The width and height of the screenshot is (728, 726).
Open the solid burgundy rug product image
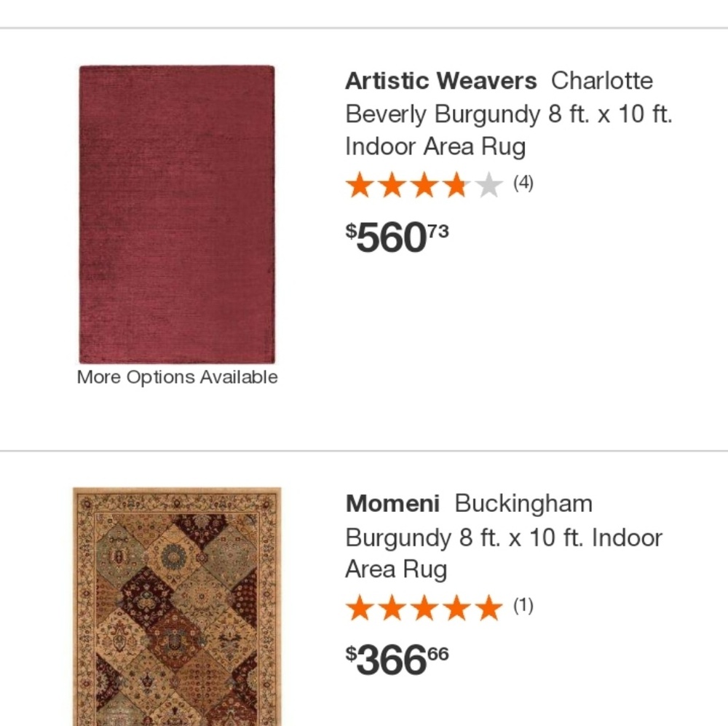click(x=177, y=214)
